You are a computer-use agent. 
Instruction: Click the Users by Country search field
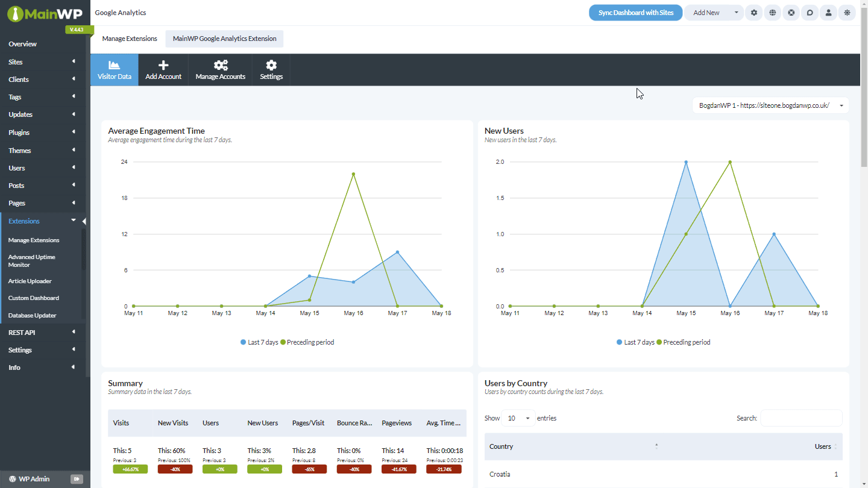point(801,418)
